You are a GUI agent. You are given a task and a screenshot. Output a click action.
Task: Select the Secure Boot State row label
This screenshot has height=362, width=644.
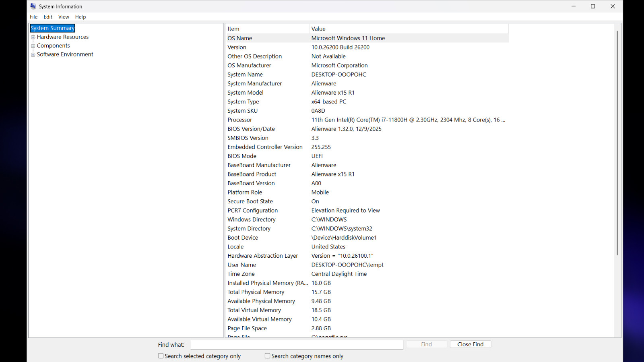250,202
